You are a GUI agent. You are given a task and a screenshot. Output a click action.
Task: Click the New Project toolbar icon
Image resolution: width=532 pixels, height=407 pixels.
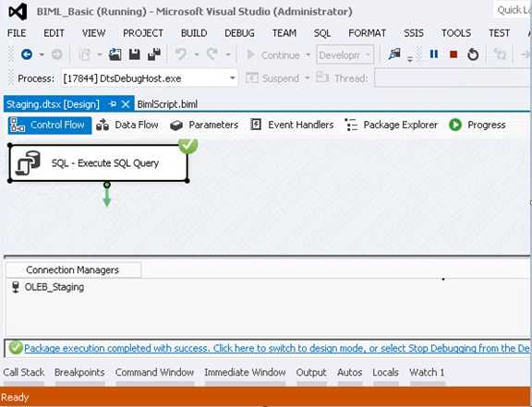point(84,54)
